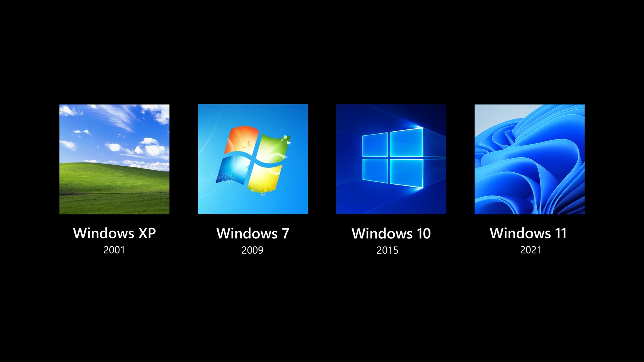This screenshot has width=644, height=362.
Task: Click the "Windows 7" label
Action: 253,233
